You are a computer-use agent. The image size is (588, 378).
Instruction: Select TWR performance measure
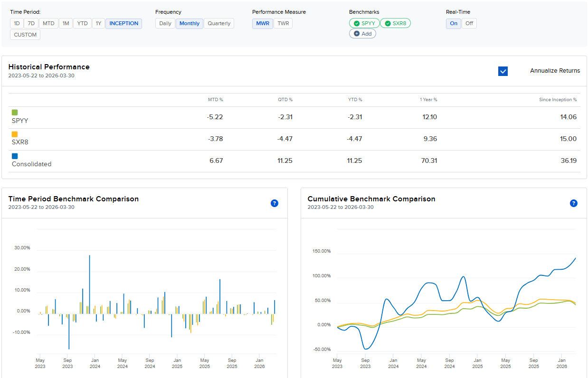[283, 23]
